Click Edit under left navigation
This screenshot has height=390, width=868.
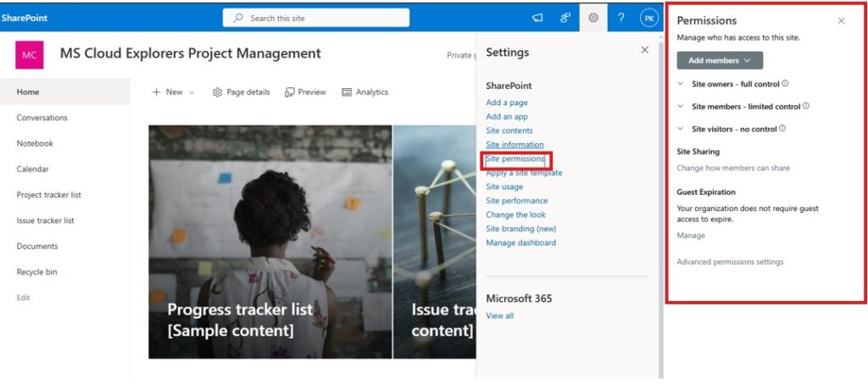pyautogui.click(x=23, y=298)
